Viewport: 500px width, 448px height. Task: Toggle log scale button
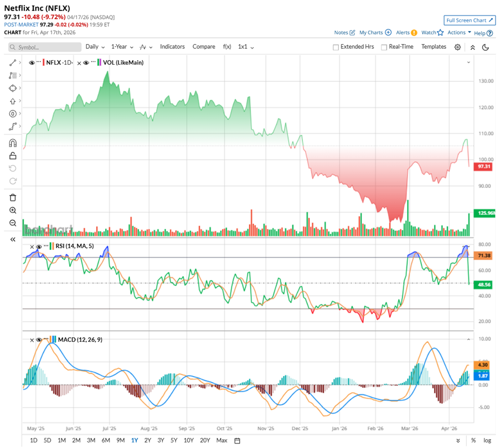[x=487, y=440]
